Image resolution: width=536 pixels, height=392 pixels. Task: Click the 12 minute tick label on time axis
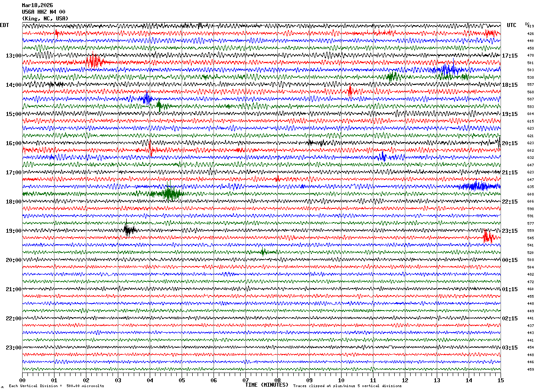point(405,380)
